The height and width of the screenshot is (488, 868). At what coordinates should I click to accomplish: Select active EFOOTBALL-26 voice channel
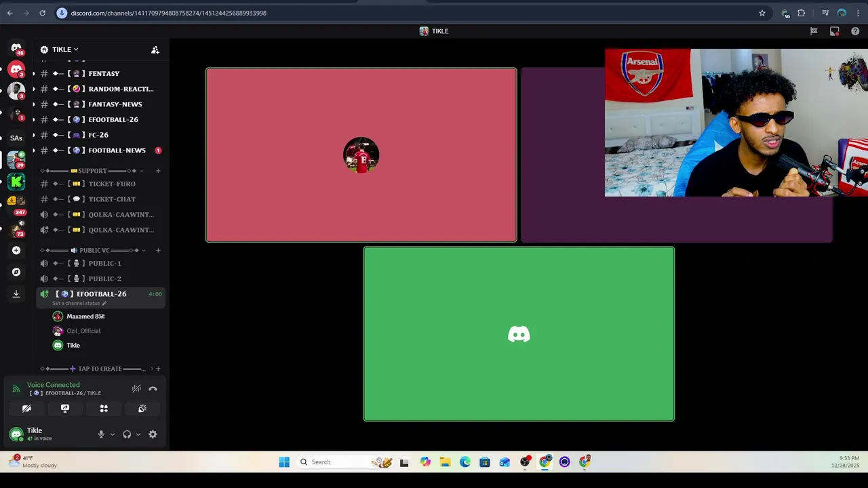[100, 294]
